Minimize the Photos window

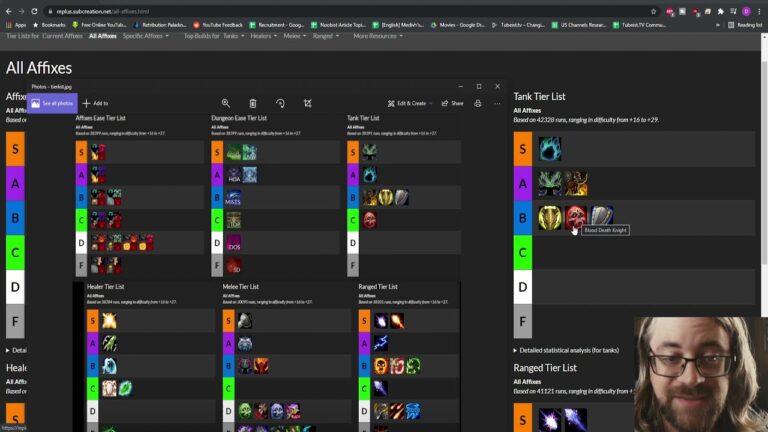461,87
